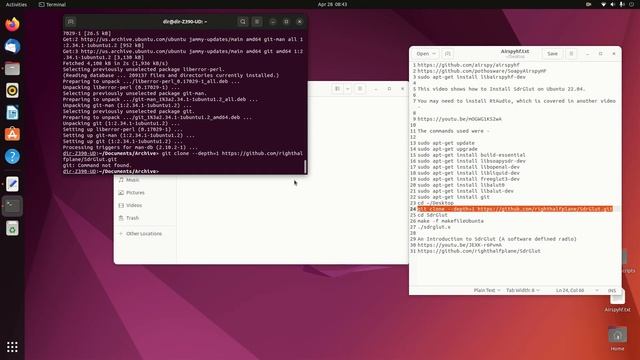Open the Plain Text language dropdown

(x=487, y=290)
